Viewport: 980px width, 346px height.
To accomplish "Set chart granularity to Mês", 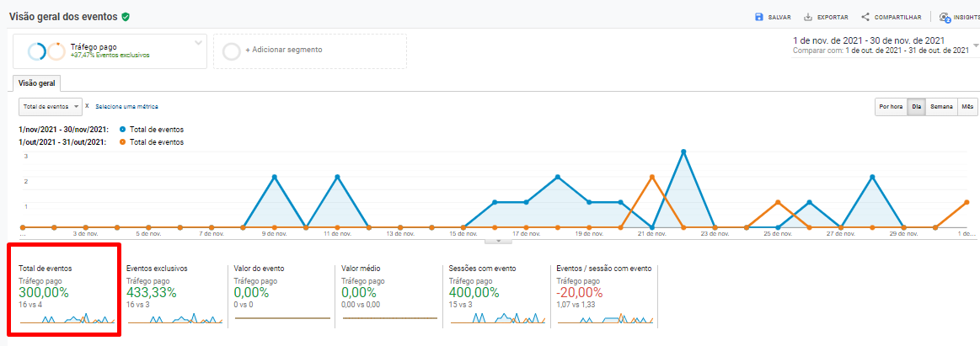I will 967,107.
